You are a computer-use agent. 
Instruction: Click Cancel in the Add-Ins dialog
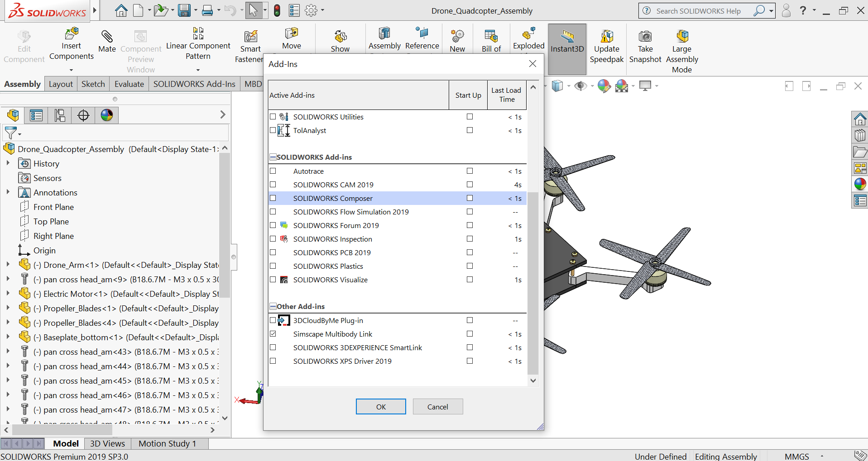[x=437, y=406]
